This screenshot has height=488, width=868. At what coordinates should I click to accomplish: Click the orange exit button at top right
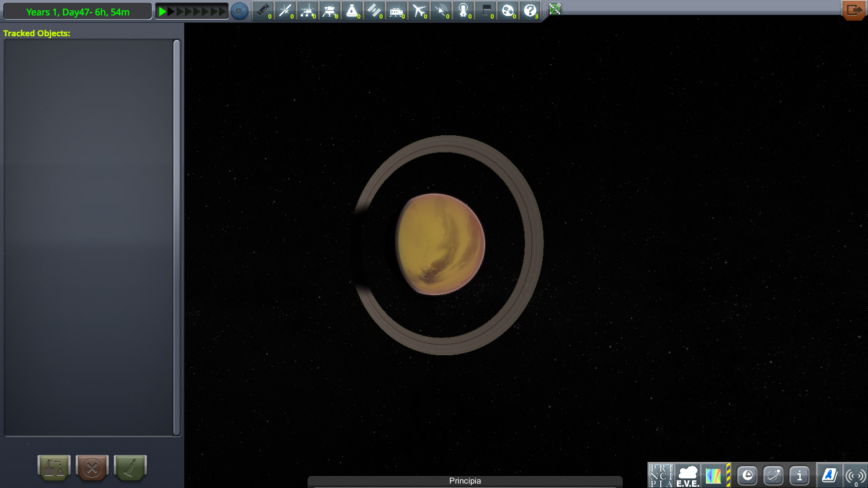(x=853, y=10)
